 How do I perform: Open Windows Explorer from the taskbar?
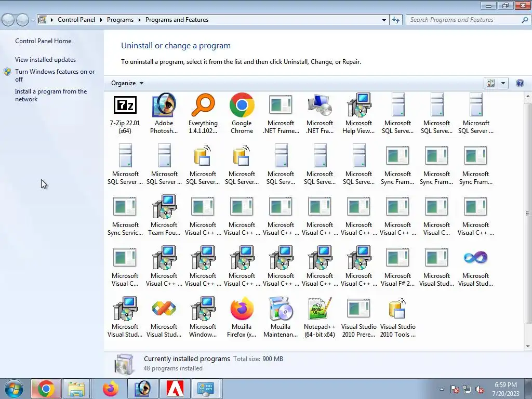click(76, 389)
